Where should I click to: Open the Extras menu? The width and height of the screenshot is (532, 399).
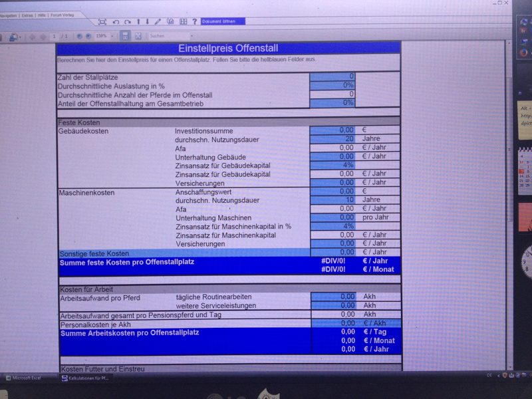[x=27, y=15]
